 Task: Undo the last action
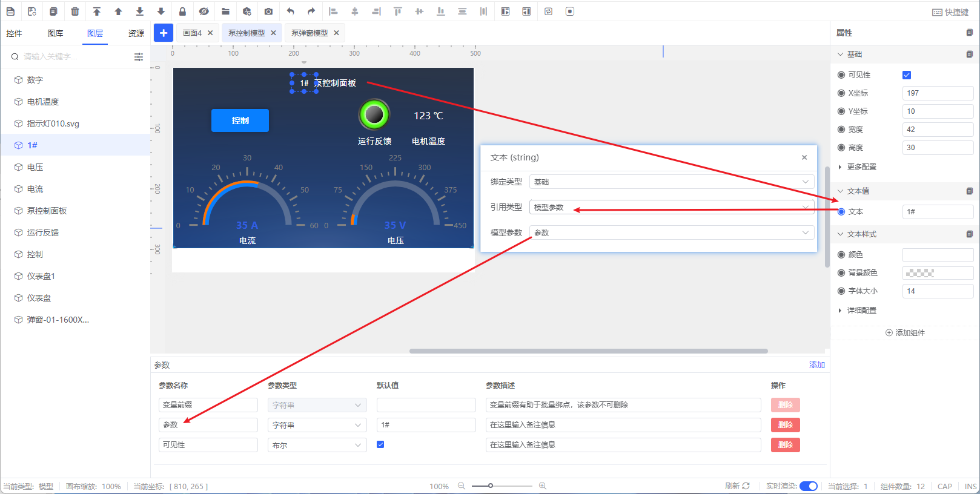[x=290, y=12]
